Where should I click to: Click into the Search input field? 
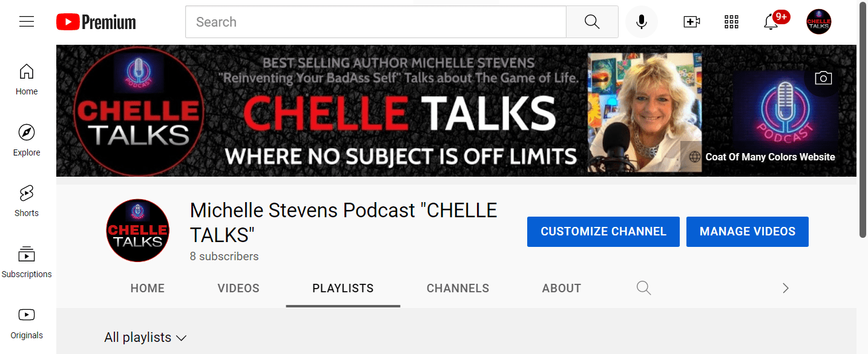tap(376, 22)
